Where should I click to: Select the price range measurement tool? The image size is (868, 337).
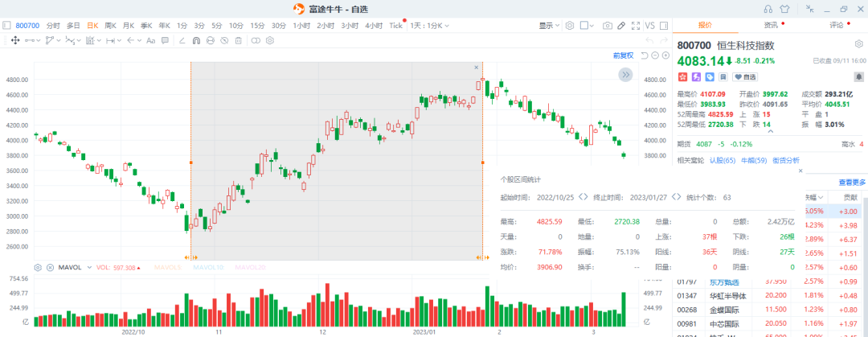point(90,40)
